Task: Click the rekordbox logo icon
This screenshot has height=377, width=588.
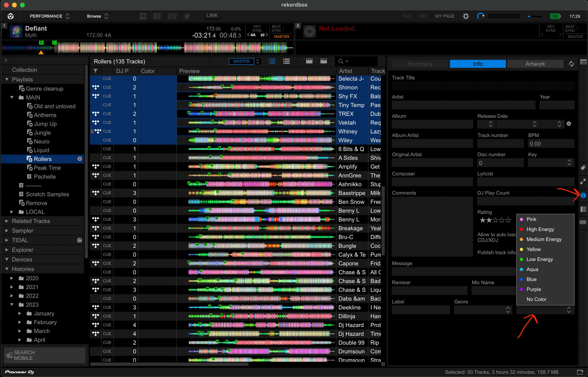Action: point(11,16)
